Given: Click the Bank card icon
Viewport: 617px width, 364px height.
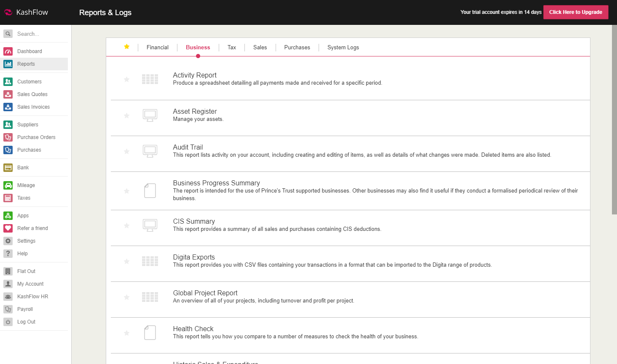Looking at the screenshot, I should 8,168.
